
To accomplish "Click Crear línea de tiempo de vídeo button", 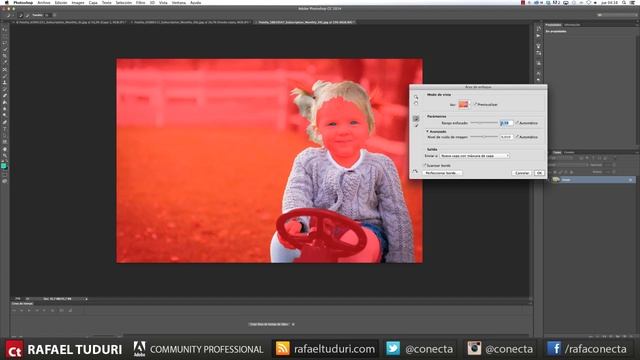I will tap(269, 324).
